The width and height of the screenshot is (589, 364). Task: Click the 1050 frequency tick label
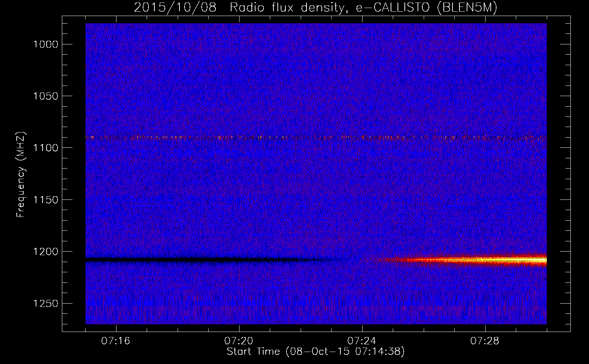[46, 96]
